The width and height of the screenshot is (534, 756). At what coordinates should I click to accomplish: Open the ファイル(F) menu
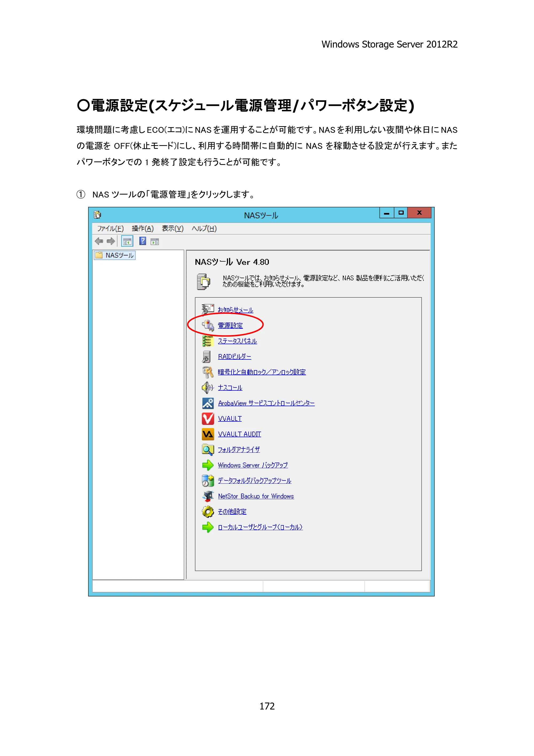110,228
